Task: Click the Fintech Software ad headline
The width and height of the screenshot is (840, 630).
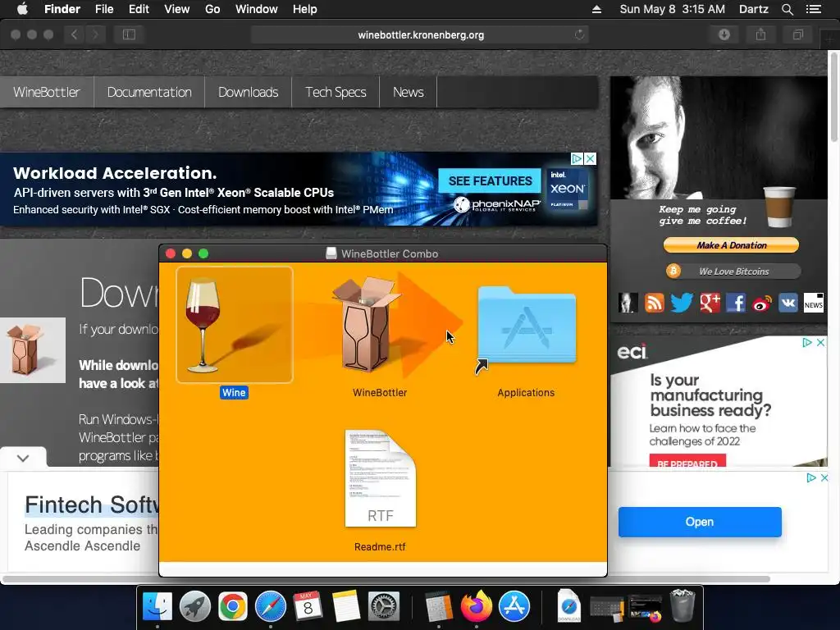Action: pyautogui.click(x=92, y=504)
